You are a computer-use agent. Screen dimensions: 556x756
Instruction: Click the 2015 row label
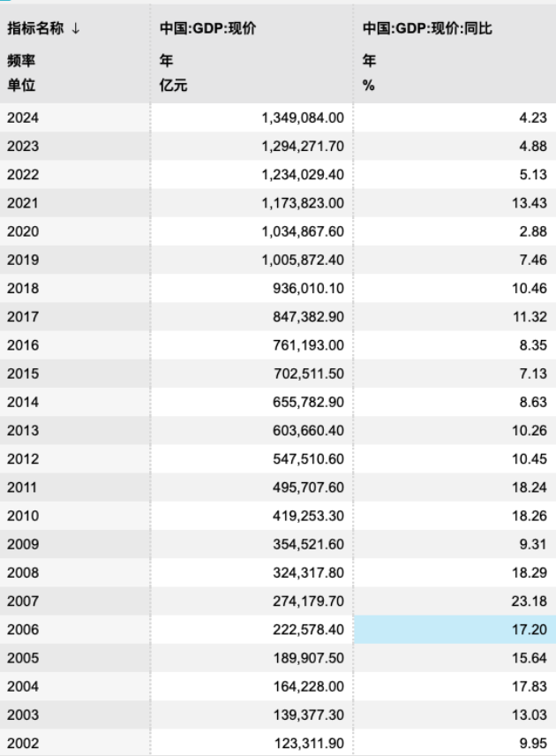23,373
